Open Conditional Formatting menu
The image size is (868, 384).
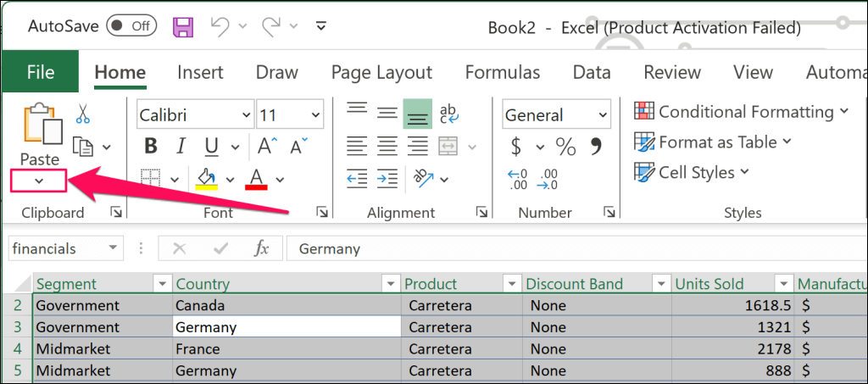click(743, 112)
